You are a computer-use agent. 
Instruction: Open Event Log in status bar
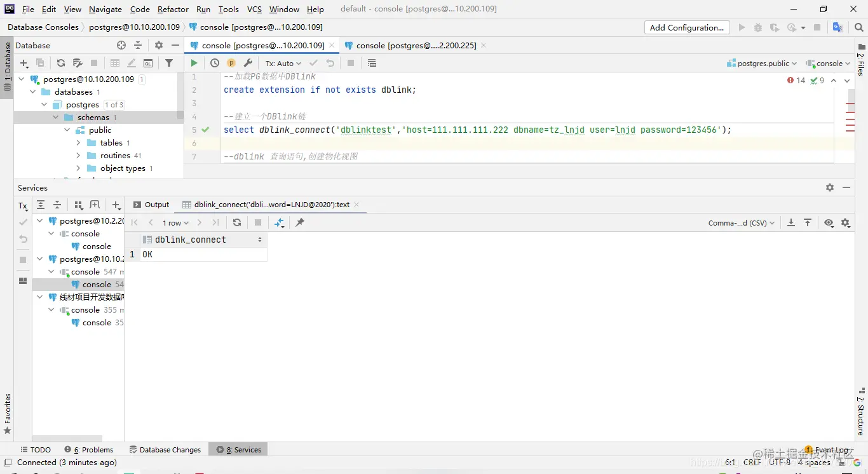(827, 449)
